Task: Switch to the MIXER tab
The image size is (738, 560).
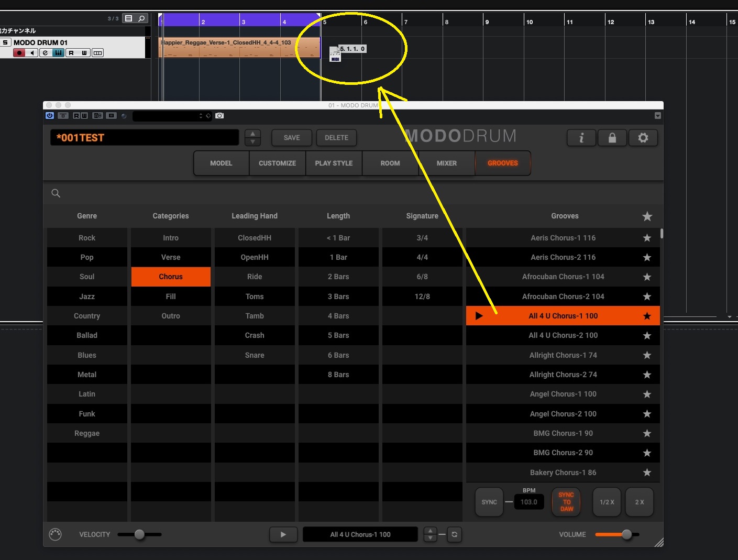Action: coord(447,163)
